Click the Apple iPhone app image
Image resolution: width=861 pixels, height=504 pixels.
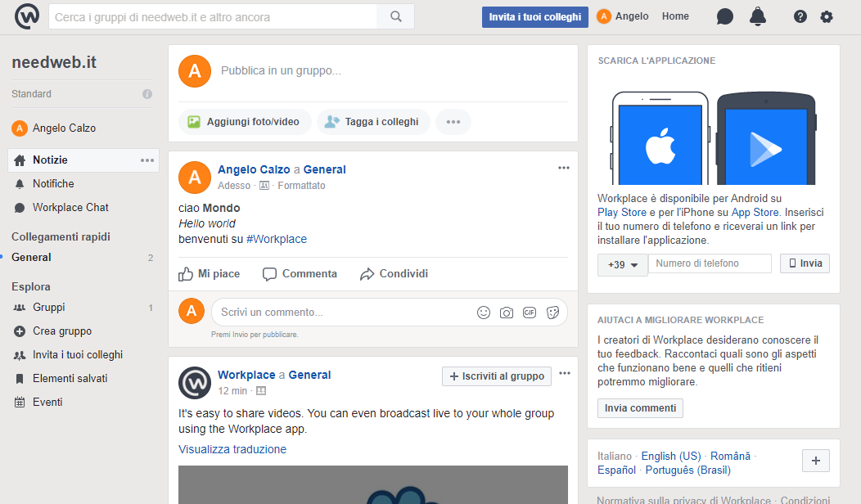click(x=660, y=138)
